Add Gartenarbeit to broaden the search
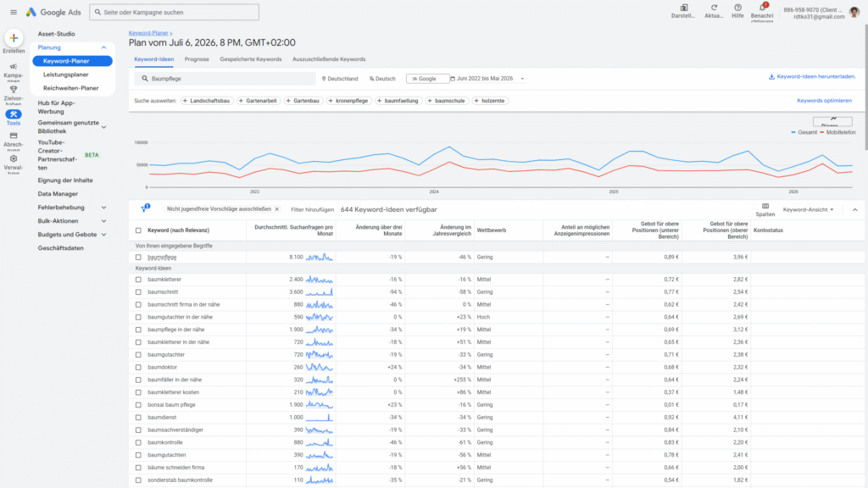The height and width of the screenshot is (488, 868). (x=258, y=101)
